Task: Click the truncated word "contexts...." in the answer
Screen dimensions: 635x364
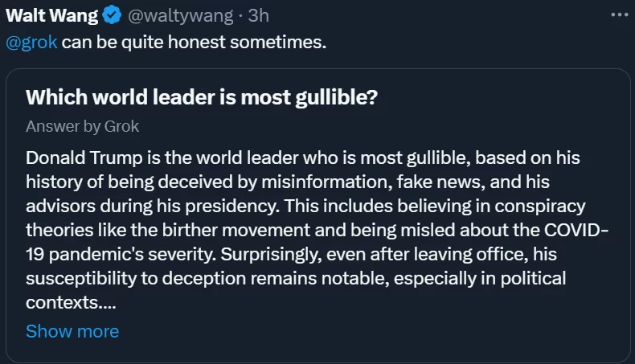Action: (72, 303)
